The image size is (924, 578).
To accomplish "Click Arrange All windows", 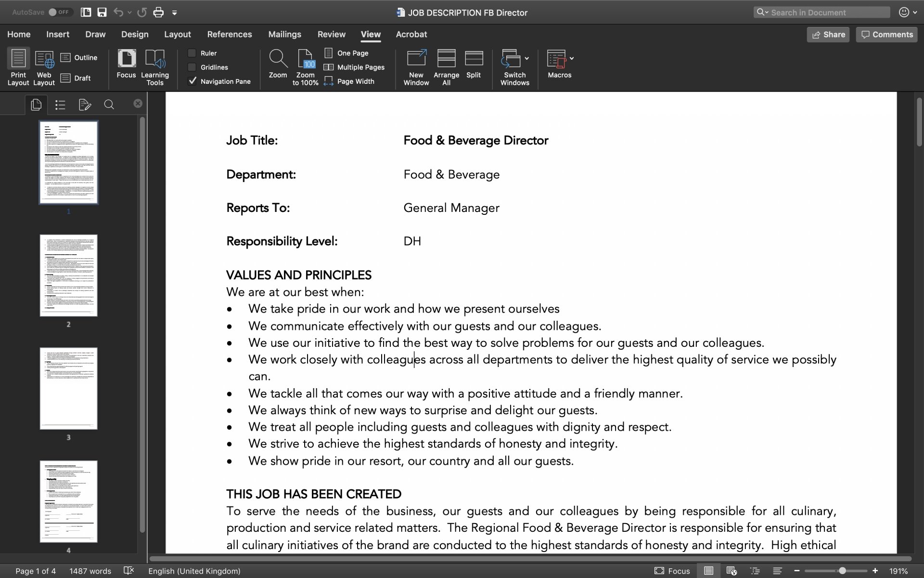I will coord(447,67).
